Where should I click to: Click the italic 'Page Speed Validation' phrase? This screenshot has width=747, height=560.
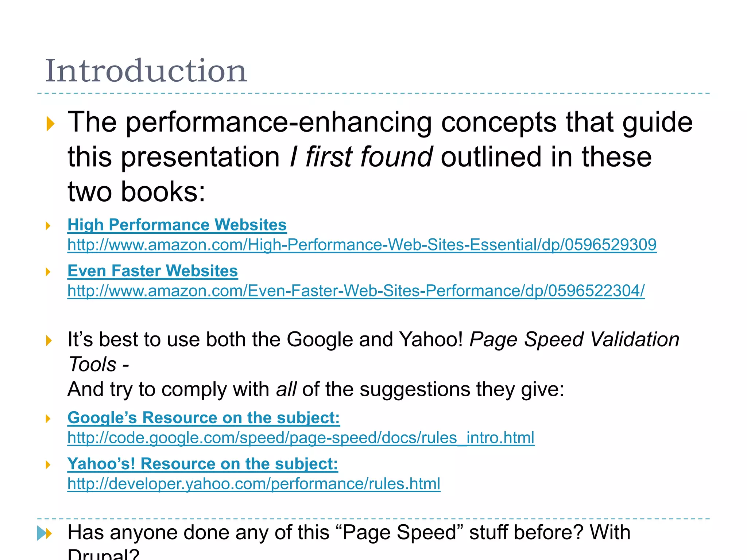(x=574, y=339)
